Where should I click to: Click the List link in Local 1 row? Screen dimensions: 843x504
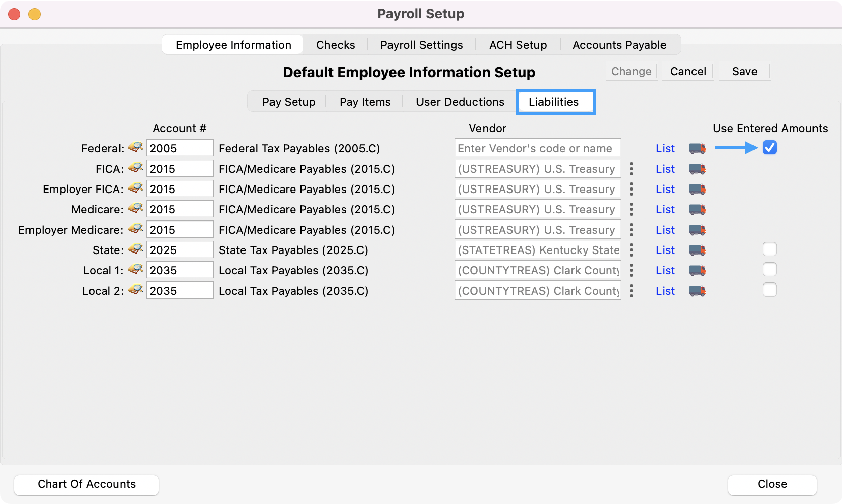[x=665, y=270]
